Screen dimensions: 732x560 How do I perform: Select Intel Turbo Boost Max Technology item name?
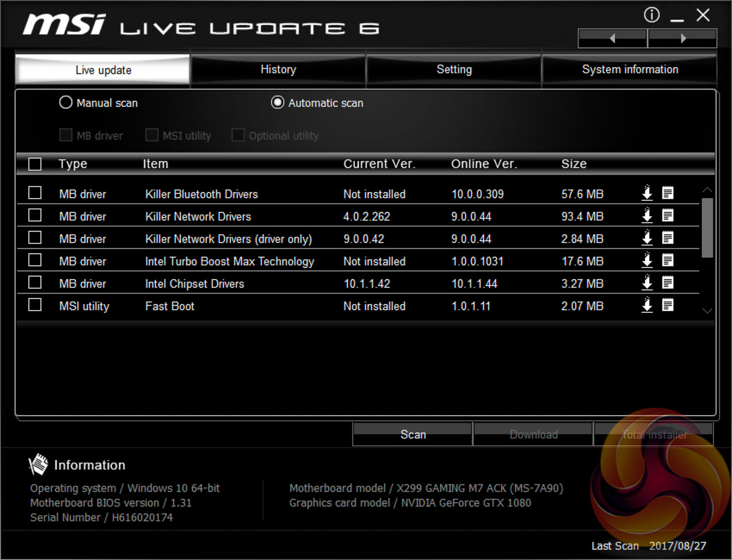tap(230, 261)
